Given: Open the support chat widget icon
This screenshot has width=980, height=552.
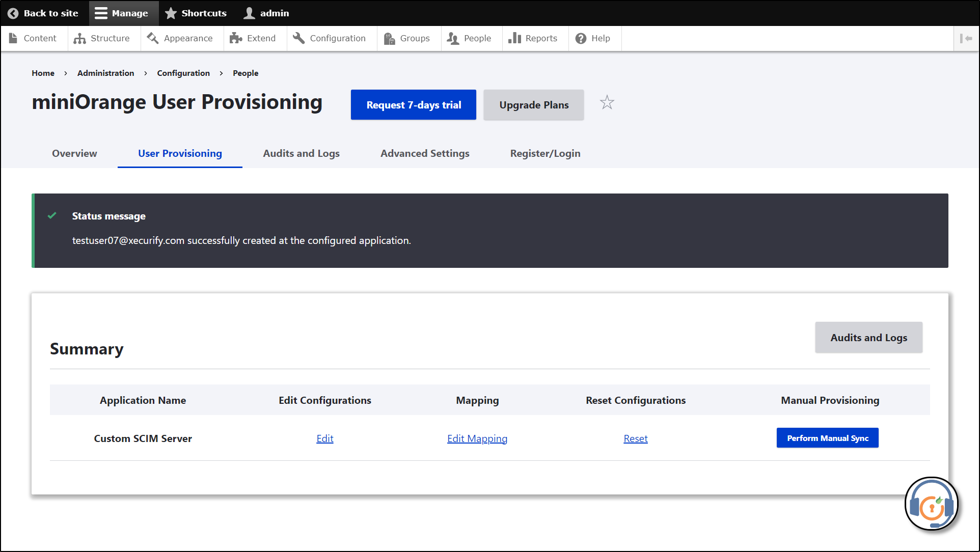Looking at the screenshot, I should tap(931, 504).
